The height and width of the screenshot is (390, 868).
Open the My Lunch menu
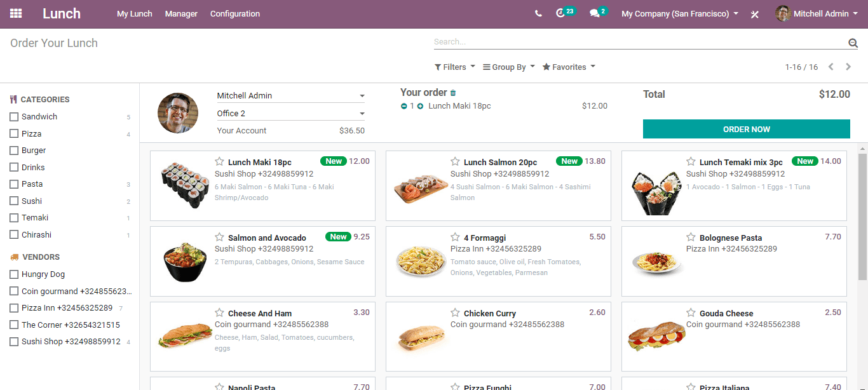coord(135,13)
